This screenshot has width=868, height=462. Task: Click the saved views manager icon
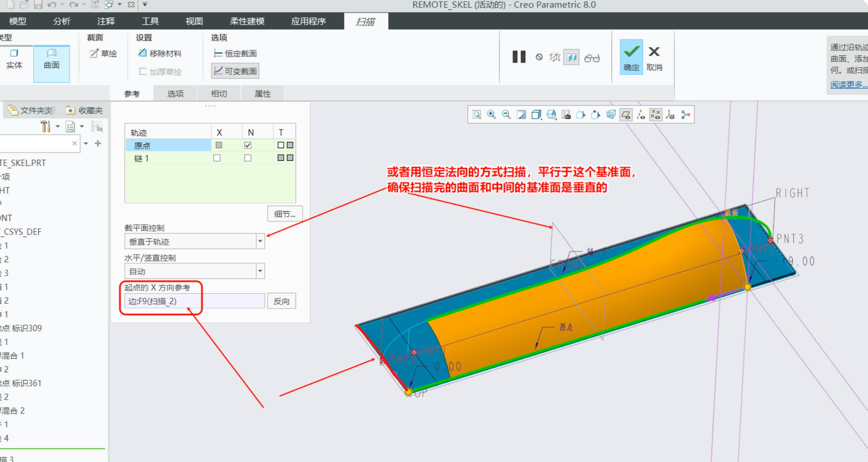point(566,115)
